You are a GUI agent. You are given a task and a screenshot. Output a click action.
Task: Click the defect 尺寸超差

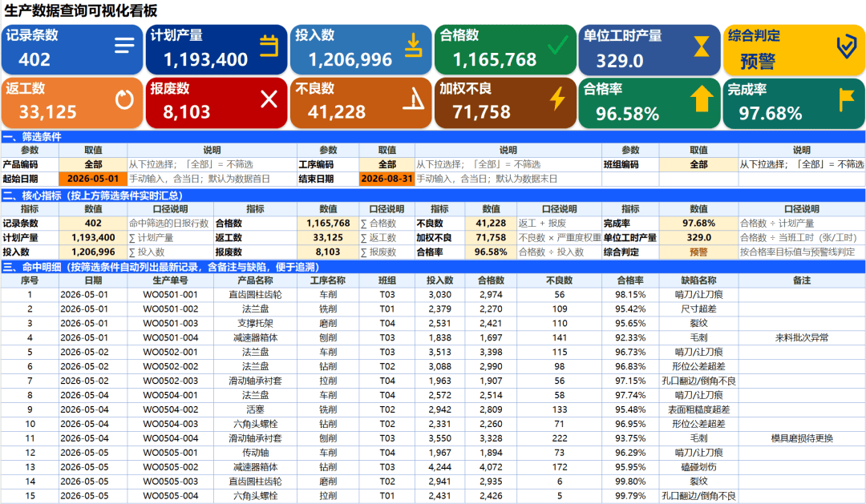698,309
